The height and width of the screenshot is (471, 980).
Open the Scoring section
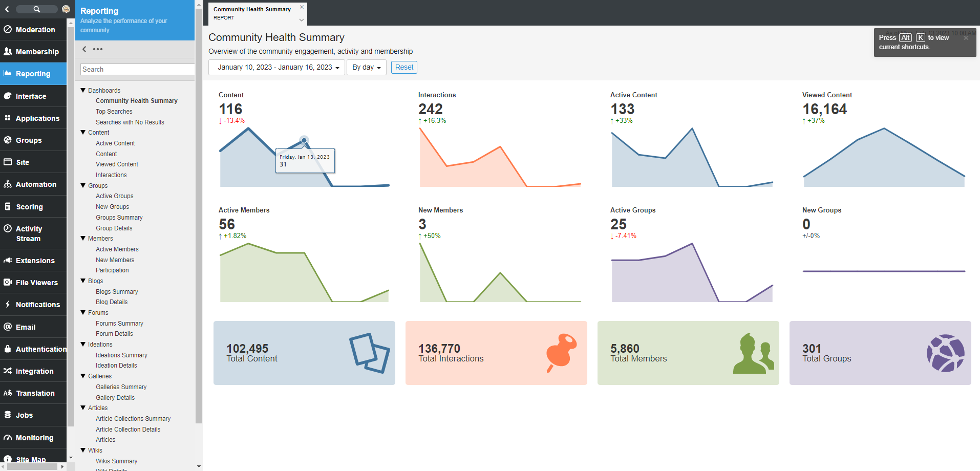point(33,207)
